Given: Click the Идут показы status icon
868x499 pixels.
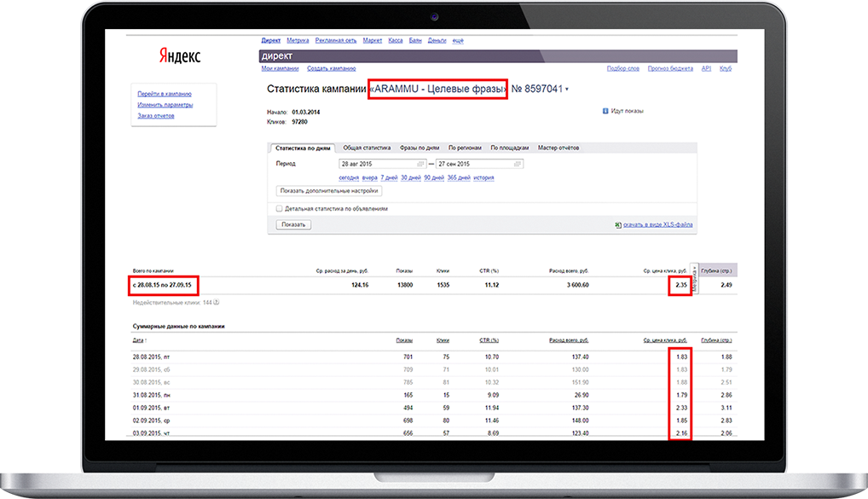Looking at the screenshot, I should coord(605,112).
